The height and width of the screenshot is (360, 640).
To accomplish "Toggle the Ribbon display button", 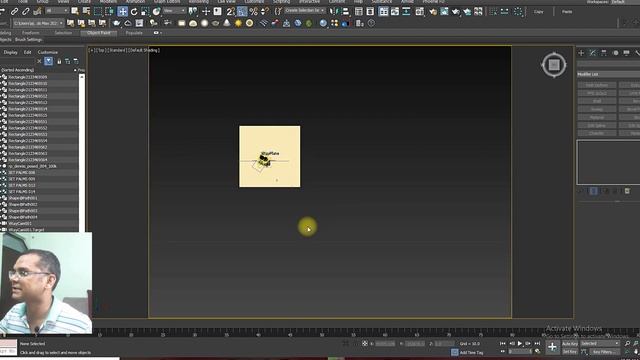I will tap(384, 11).
